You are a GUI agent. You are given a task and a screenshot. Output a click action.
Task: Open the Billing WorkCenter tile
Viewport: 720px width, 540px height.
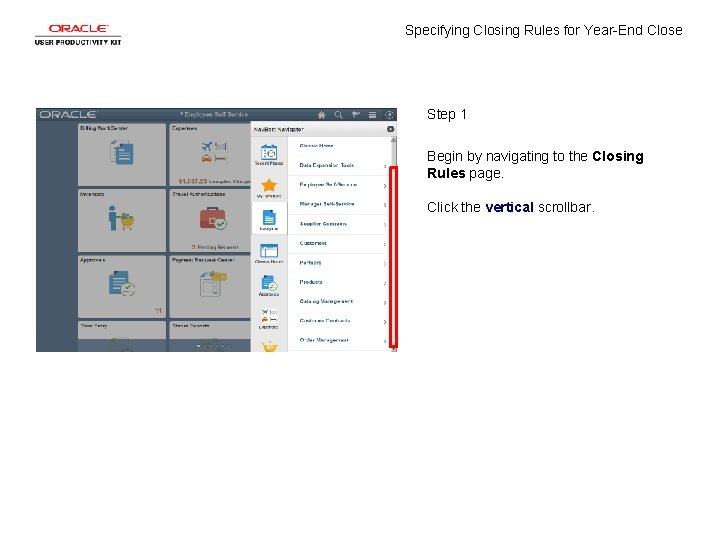pos(122,155)
